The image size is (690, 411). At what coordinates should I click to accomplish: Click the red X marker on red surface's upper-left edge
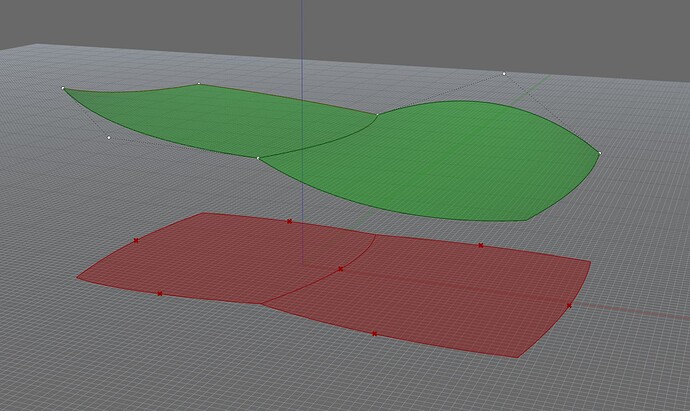136,240
